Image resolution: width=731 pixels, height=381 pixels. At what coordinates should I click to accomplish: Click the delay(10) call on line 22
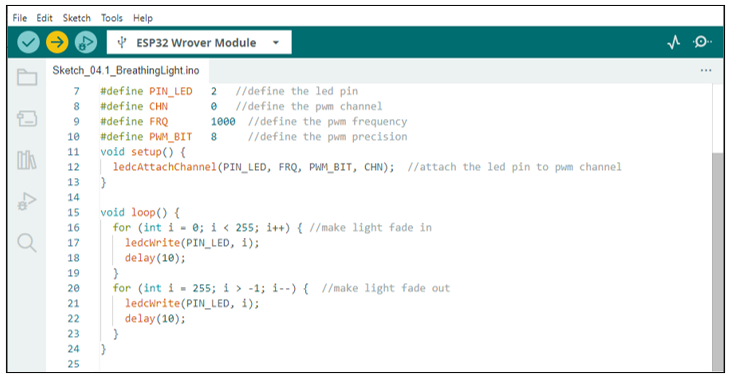(x=155, y=319)
